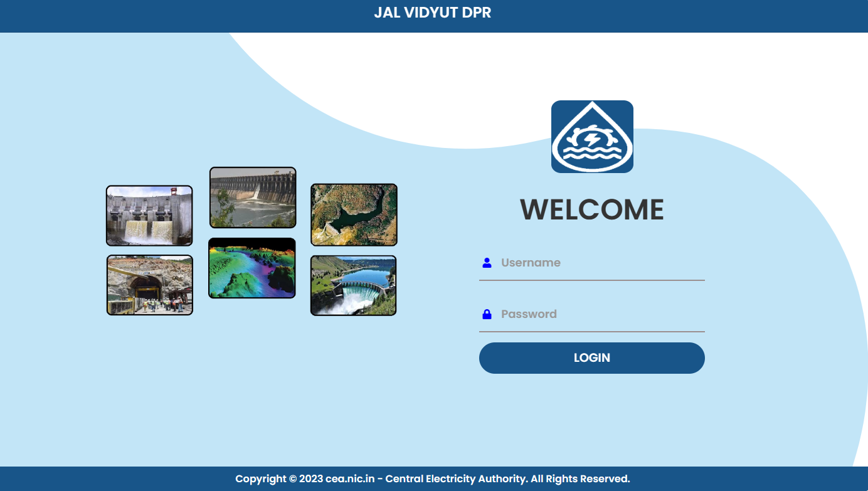Click the JAL VIDYUT DPR header title
The image size is (868, 491).
click(x=433, y=13)
